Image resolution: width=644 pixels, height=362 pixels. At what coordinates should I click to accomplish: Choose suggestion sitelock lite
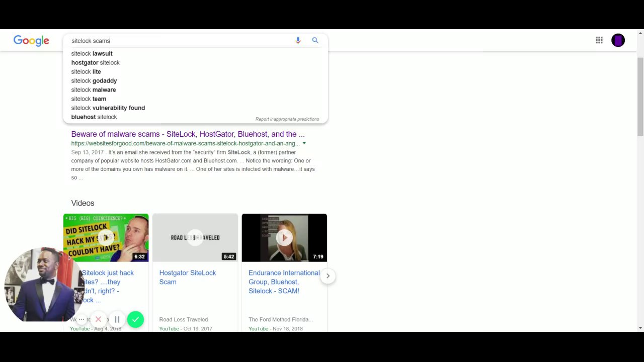[x=86, y=71]
